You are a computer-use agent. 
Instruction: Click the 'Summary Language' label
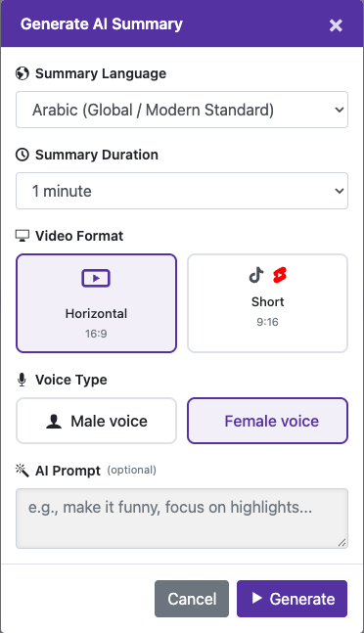pyautogui.click(x=101, y=73)
